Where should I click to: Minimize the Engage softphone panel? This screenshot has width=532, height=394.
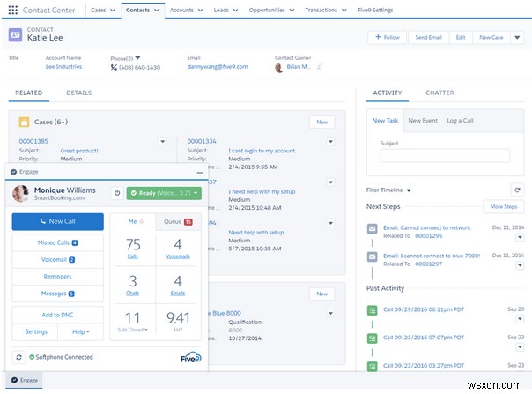(200, 172)
